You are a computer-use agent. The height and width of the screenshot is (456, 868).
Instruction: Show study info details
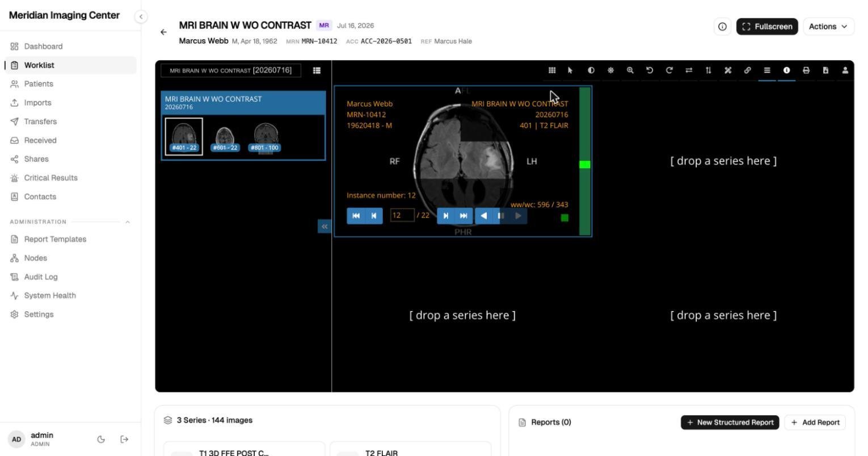pos(722,27)
